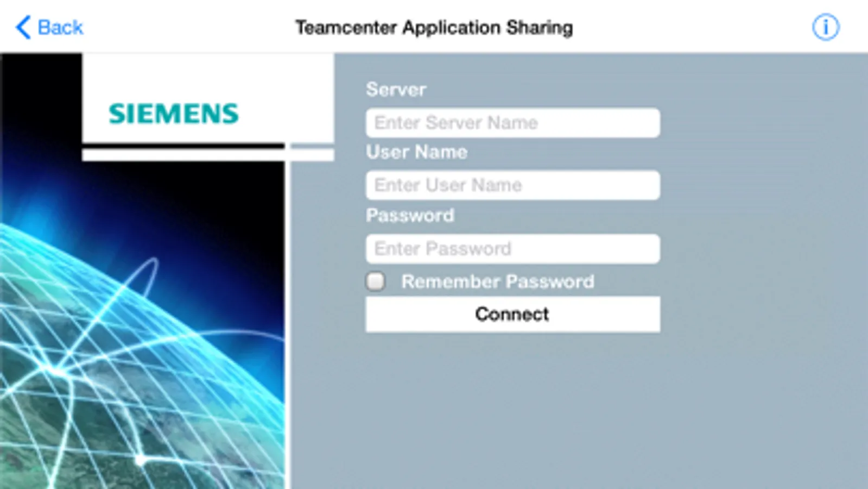Click the Siemens logo
The height and width of the screenshot is (489, 868).
click(x=174, y=114)
